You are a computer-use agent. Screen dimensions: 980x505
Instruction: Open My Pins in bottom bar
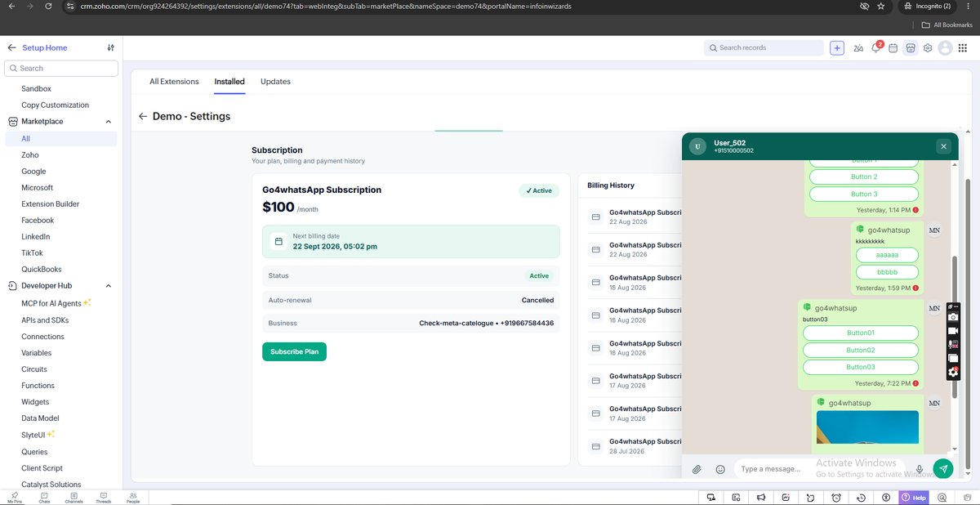tap(14, 498)
